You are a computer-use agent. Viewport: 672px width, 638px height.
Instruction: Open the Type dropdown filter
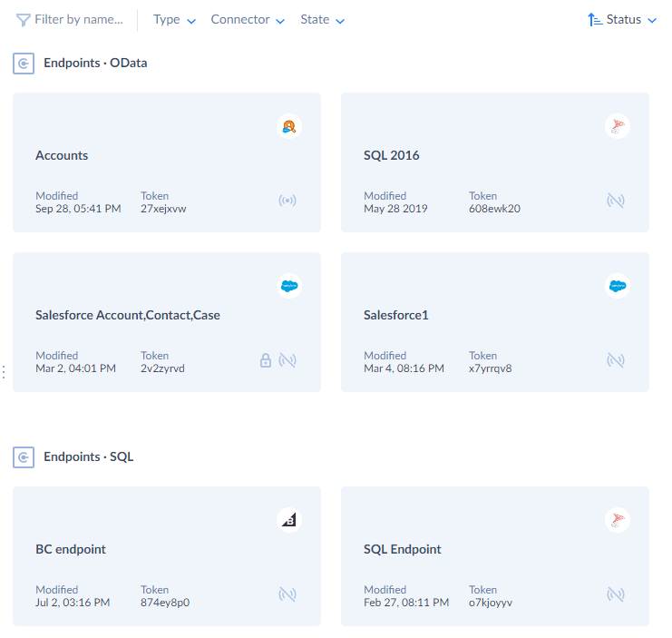(x=174, y=20)
